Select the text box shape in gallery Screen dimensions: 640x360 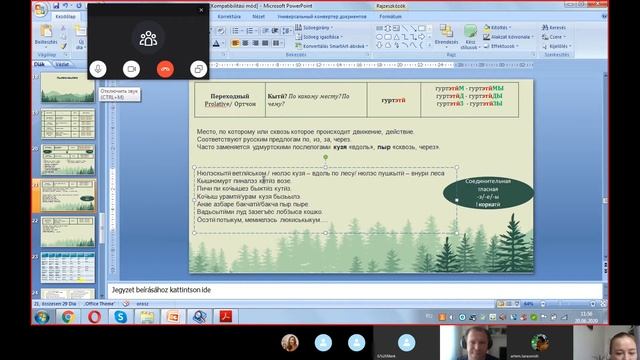pos(396,29)
